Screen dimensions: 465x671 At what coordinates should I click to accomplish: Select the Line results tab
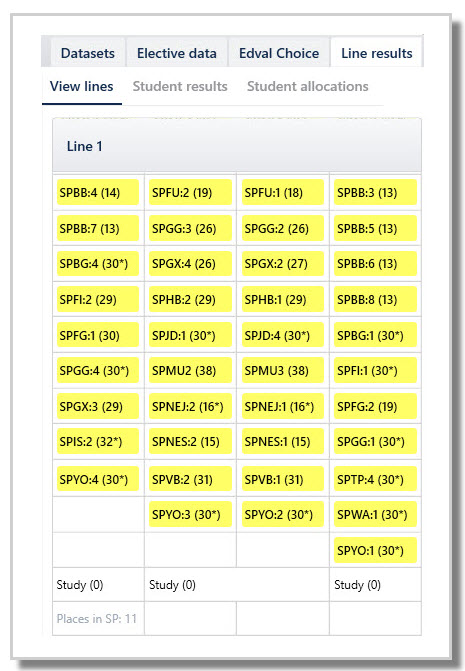(x=376, y=53)
